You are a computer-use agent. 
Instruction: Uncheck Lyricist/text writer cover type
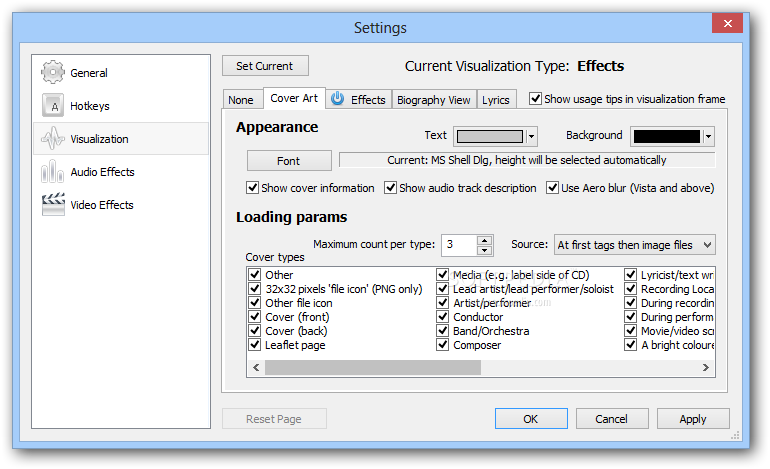point(631,275)
